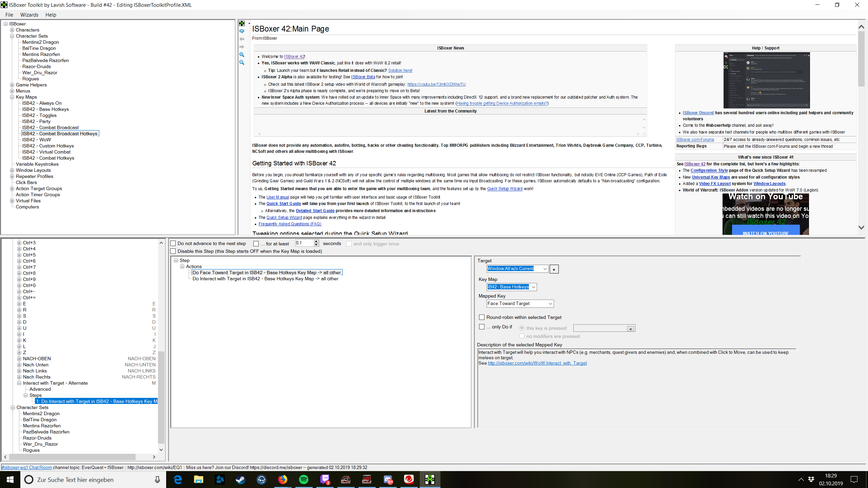Expand the Characters tree node
Screen dimensions: 868x488
[12, 30]
